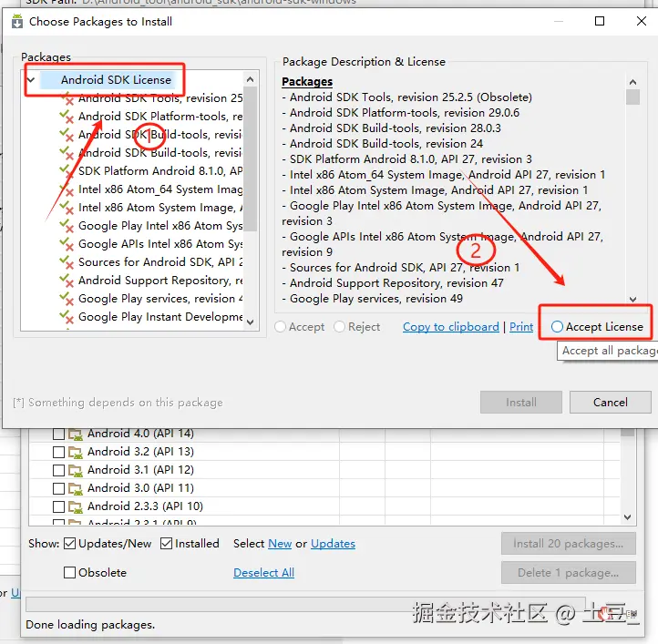Click the status icon beside SDK Platform Android 8.1.0
Viewport: 658px width, 644px height.
coord(67,171)
